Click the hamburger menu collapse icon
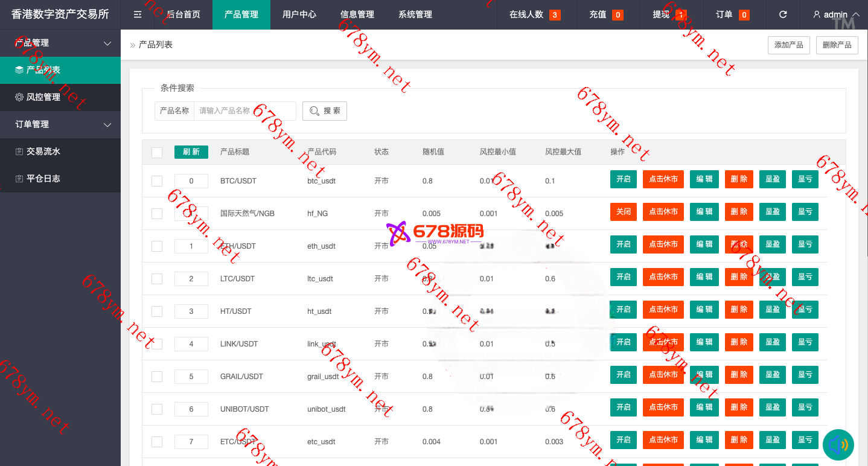This screenshot has width=868, height=466. 138,14
